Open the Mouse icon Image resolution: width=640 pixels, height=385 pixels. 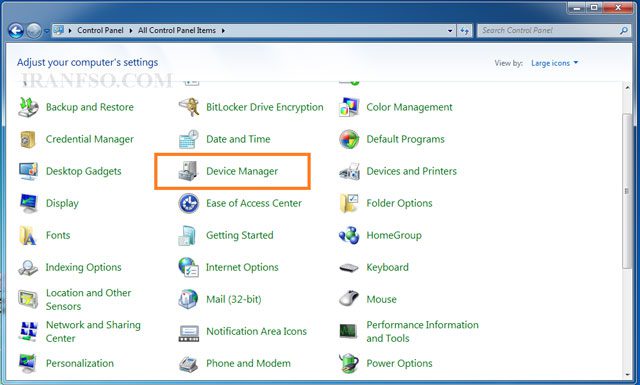pos(349,299)
